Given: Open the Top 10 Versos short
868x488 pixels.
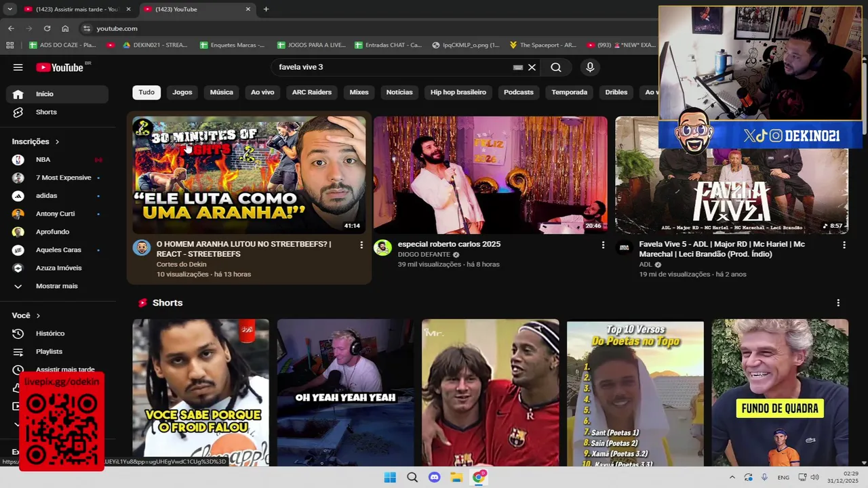Looking at the screenshot, I should point(635,393).
